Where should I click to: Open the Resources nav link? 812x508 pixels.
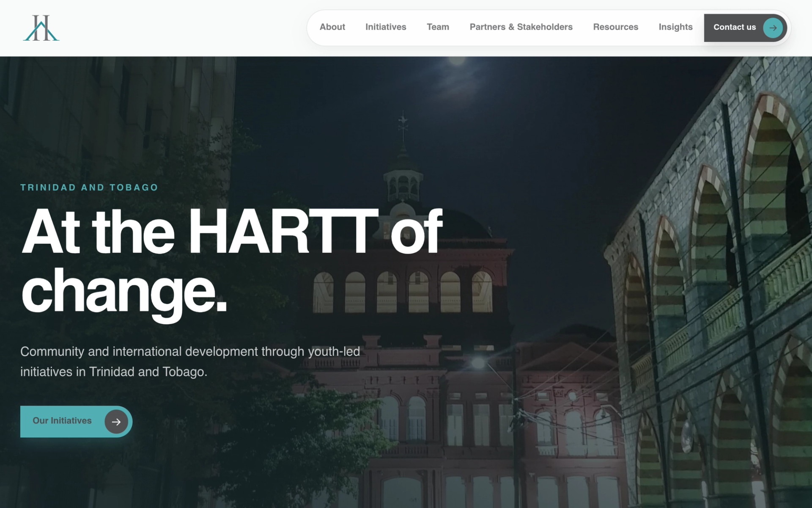pos(615,27)
